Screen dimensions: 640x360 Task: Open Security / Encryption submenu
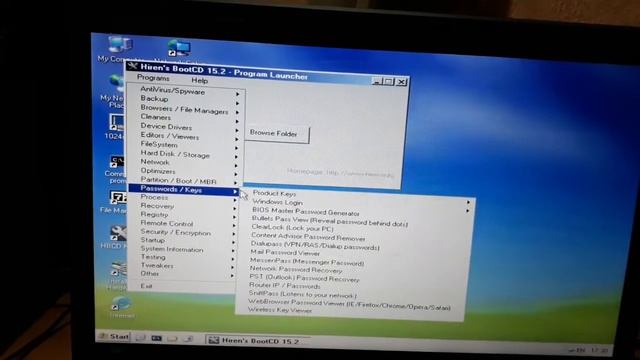point(184,232)
